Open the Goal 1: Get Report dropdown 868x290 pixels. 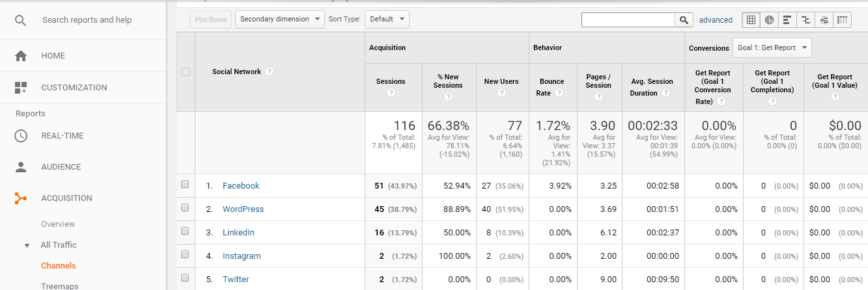click(x=772, y=47)
